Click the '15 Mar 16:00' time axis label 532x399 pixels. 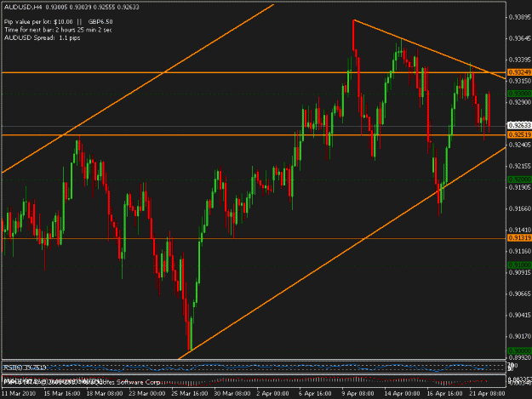pos(62,394)
